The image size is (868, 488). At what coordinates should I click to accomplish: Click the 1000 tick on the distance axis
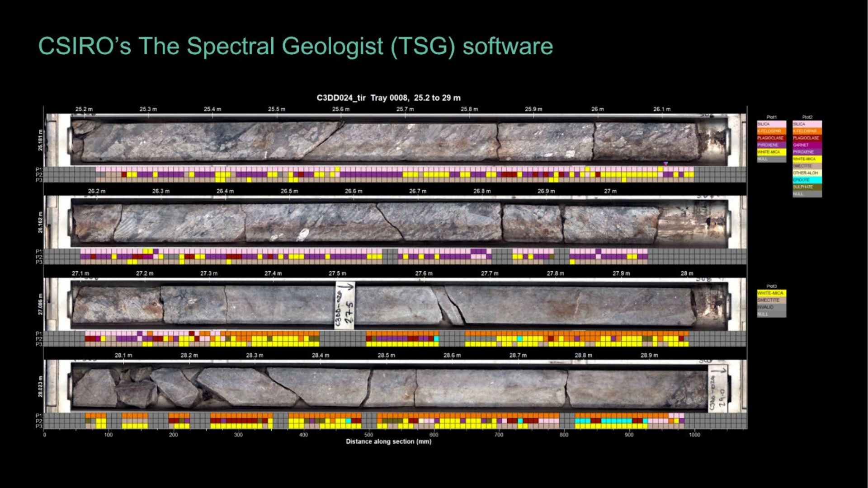pos(694,435)
